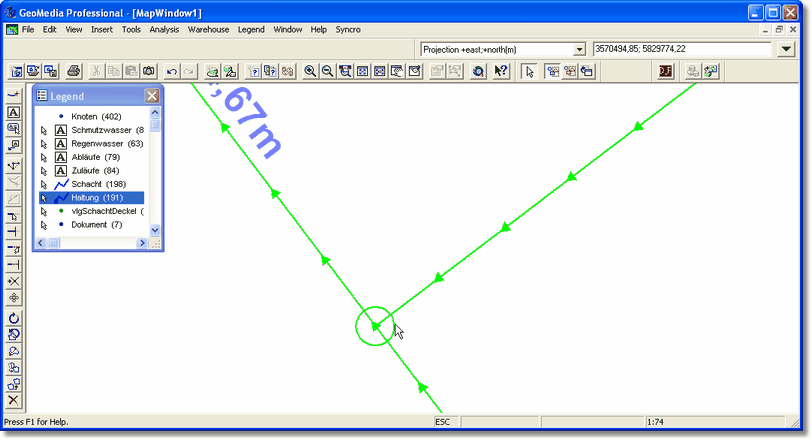Select the Haltung (191) legend entry

tap(97, 198)
